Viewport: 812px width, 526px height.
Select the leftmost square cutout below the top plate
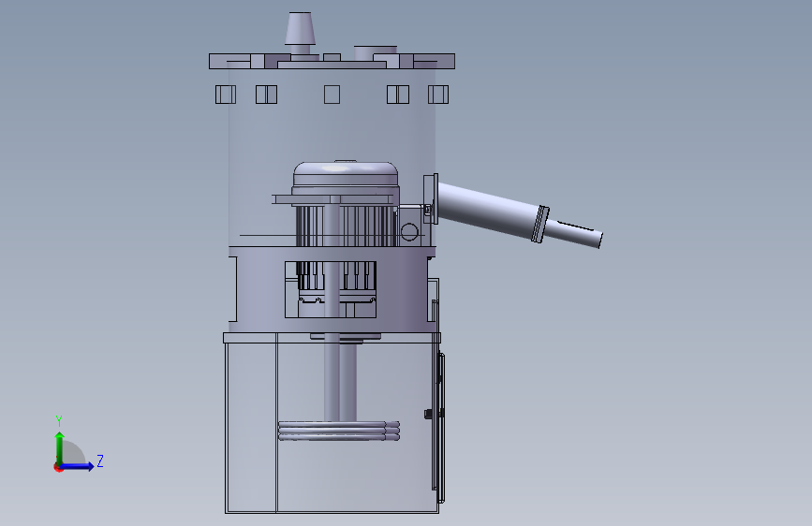pyautogui.click(x=226, y=95)
